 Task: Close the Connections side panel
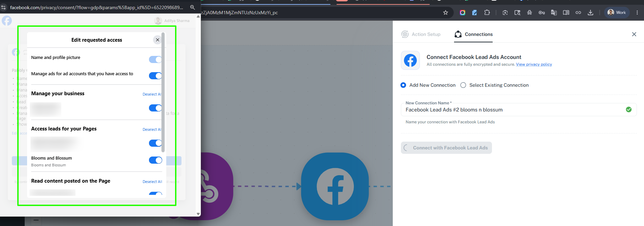point(634,34)
